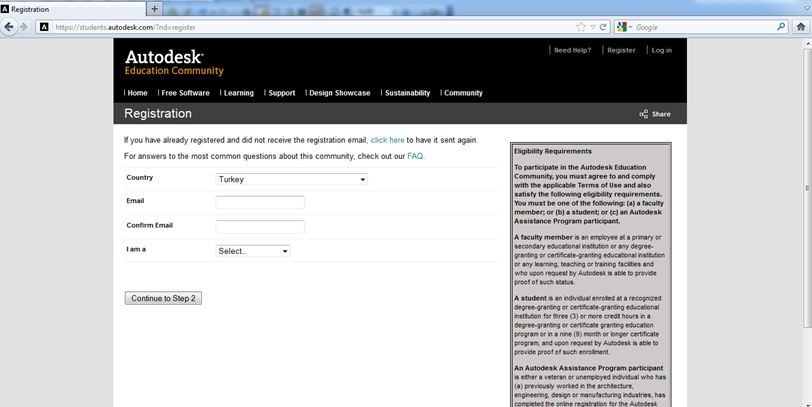Open the Design Showcase menu item
The image size is (812, 407).
tap(340, 93)
